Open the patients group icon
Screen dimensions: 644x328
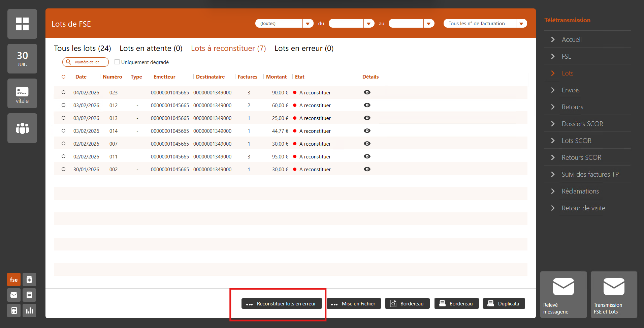pyautogui.click(x=22, y=128)
